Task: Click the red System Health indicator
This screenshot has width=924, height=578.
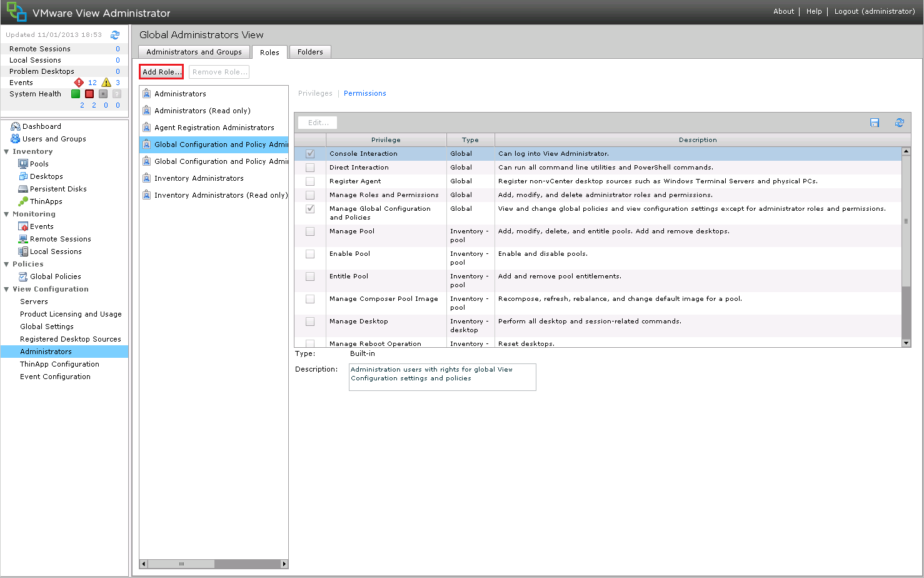Action: pos(89,94)
